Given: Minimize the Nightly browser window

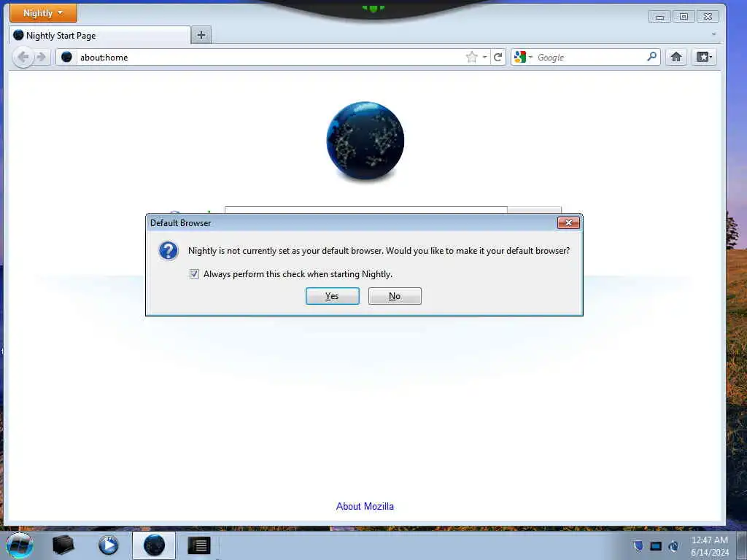Looking at the screenshot, I should pos(659,17).
